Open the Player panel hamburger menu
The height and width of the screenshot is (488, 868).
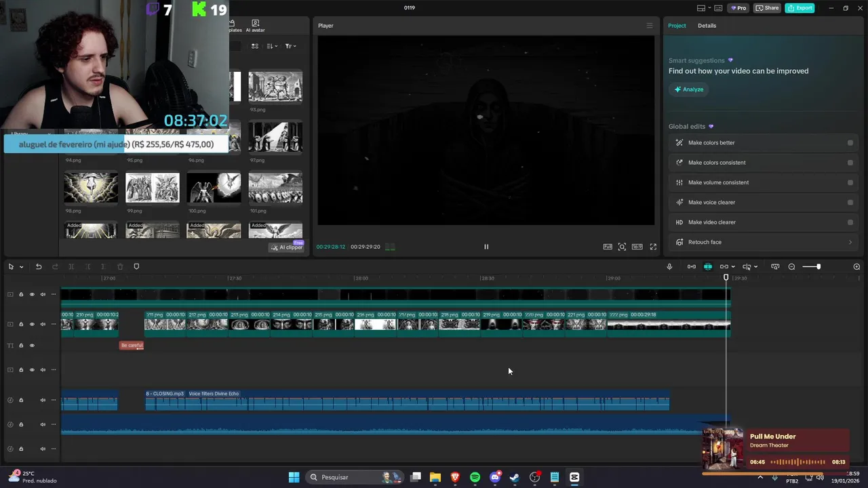pos(649,26)
